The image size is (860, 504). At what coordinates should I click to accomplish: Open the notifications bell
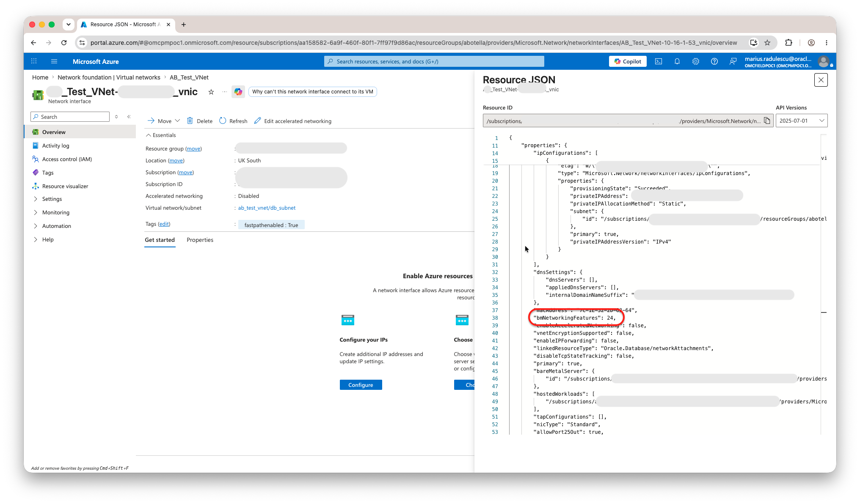point(677,61)
